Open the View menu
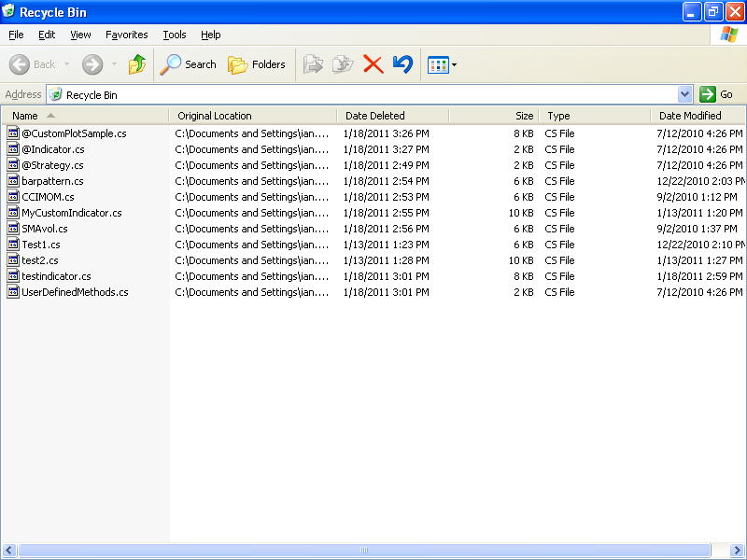This screenshot has width=747, height=560. click(80, 35)
